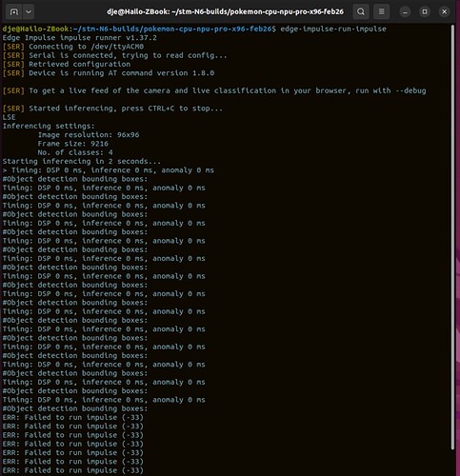Open terminal search
460x476 pixels.
[361, 11]
